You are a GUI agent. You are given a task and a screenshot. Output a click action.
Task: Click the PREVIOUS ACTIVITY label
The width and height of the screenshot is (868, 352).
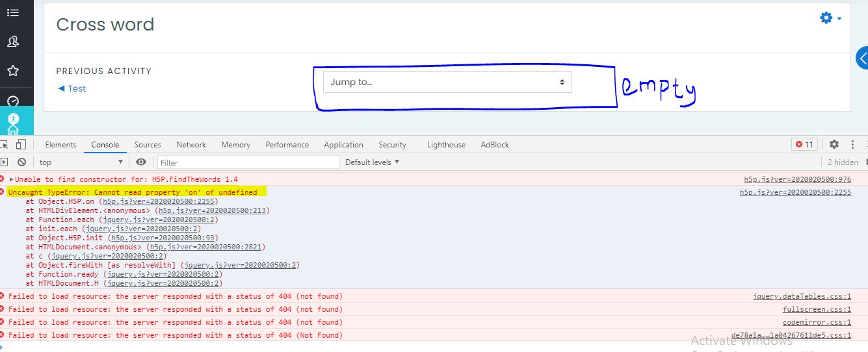104,71
